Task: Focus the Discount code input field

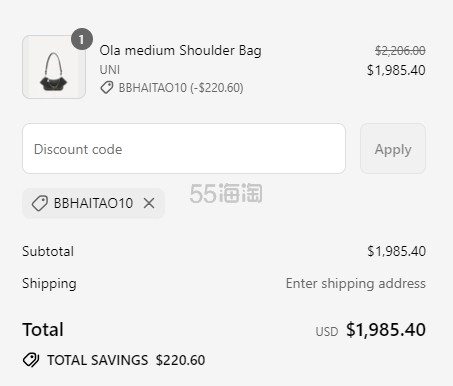Action: point(184,149)
